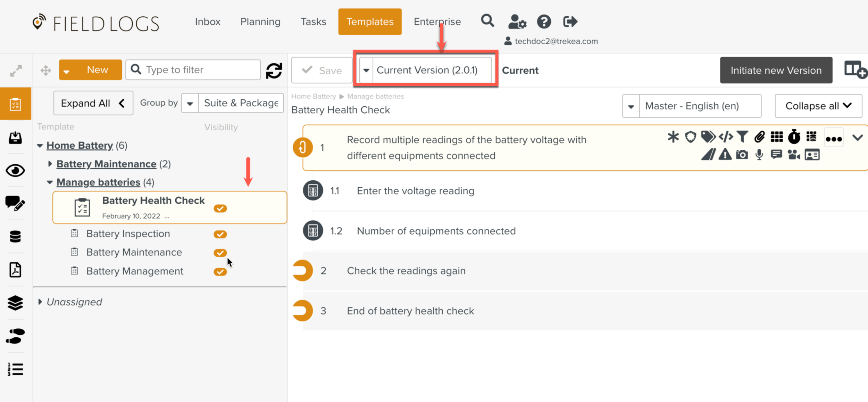Open the tags icon on step 1
The image size is (868, 402).
coord(708,137)
